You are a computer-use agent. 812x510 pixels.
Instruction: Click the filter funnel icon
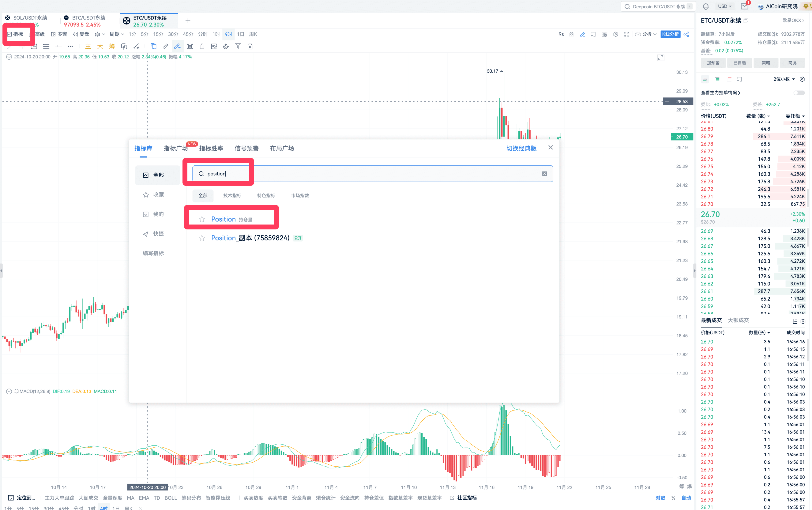(x=238, y=46)
